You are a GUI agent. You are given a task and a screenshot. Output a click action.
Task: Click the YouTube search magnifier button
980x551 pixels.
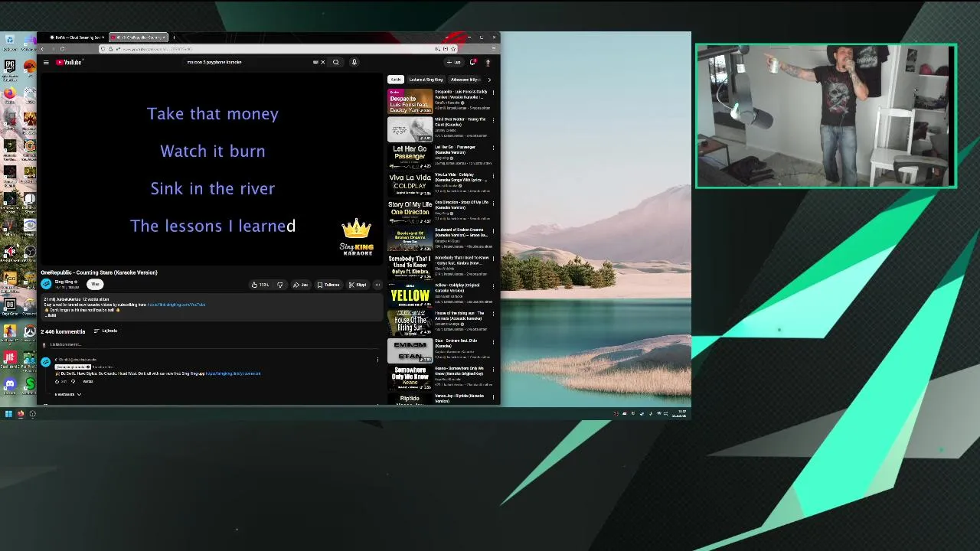tap(335, 62)
